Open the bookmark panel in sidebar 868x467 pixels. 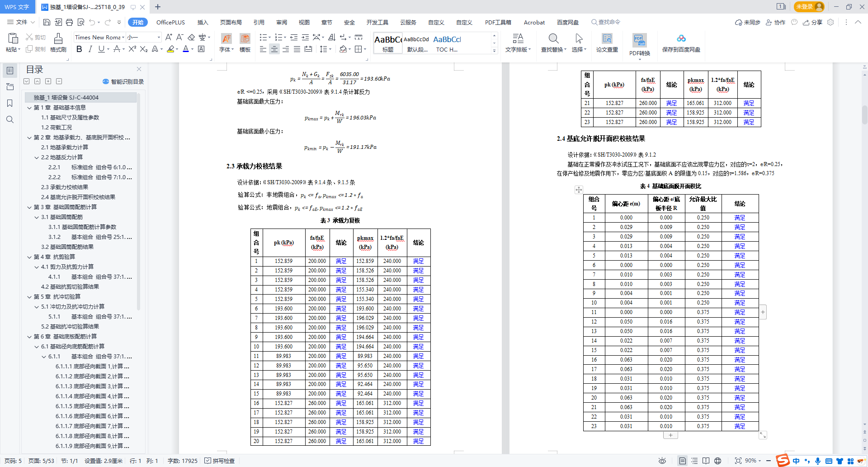coord(9,103)
